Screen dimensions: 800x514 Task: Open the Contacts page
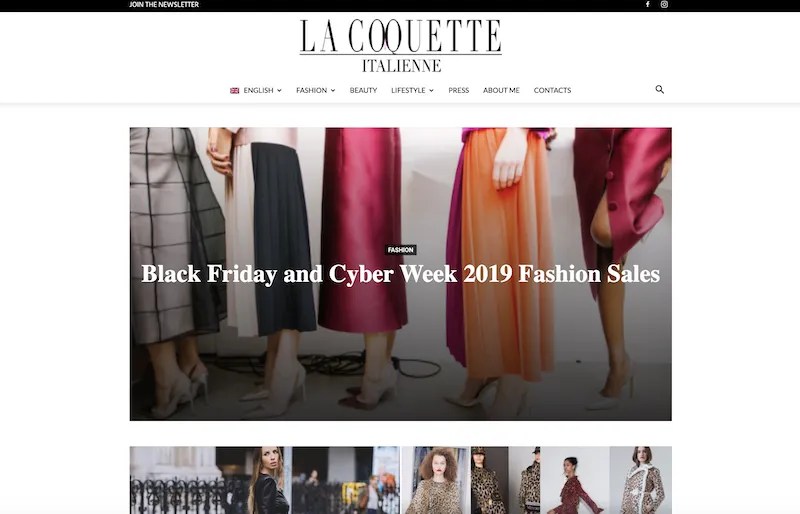pyautogui.click(x=552, y=90)
